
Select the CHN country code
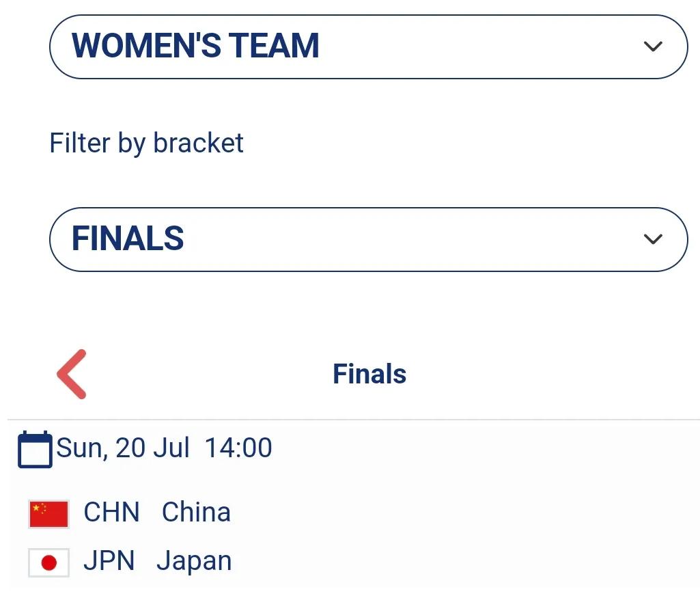coord(111,512)
